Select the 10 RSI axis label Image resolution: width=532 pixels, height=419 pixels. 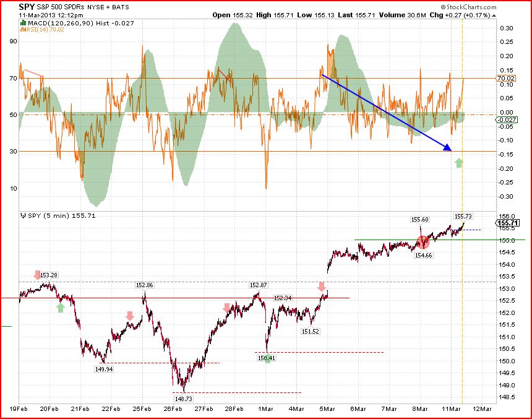[13, 188]
